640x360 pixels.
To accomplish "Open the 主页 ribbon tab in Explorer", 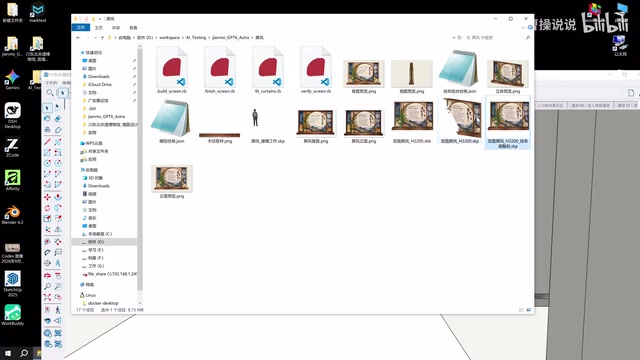I will tap(99, 28).
